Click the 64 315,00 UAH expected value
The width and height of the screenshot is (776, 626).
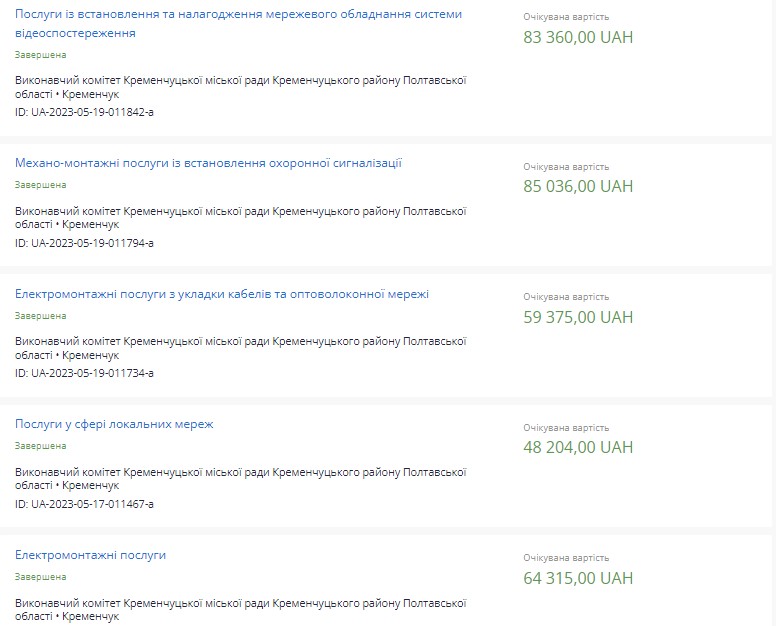[x=578, y=578]
